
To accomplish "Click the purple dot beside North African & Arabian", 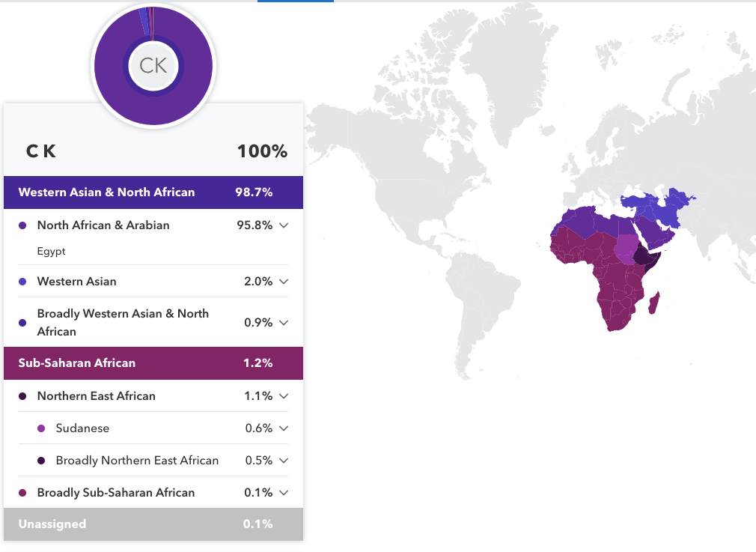I will (24, 225).
